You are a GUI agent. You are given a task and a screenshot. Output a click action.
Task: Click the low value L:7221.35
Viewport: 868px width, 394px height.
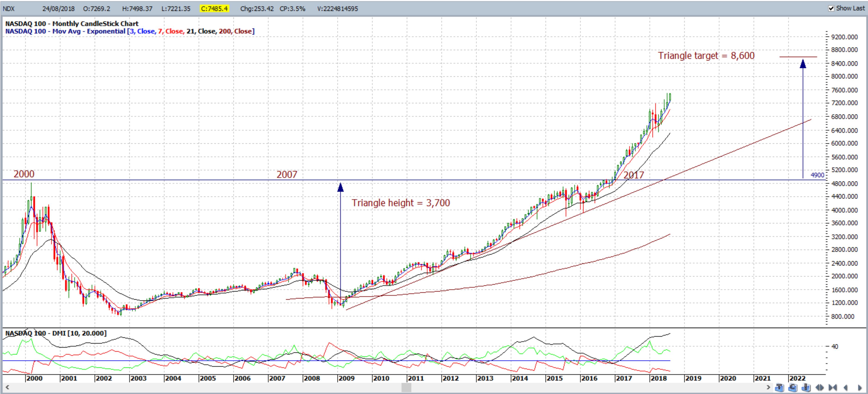[x=176, y=9]
